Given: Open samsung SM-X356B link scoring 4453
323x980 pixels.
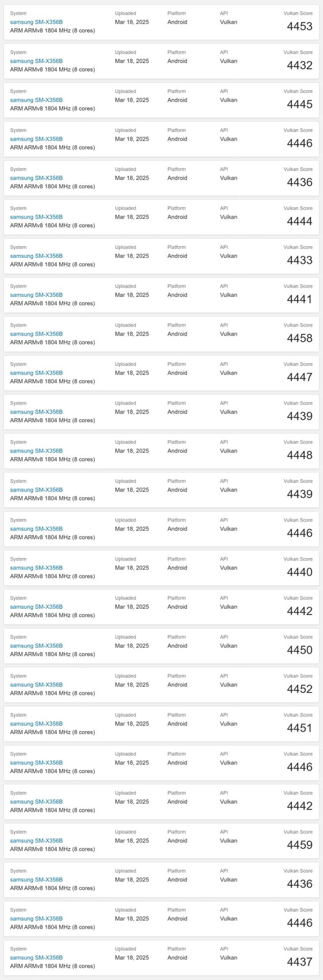Looking at the screenshot, I should pyautogui.click(x=36, y=22).
